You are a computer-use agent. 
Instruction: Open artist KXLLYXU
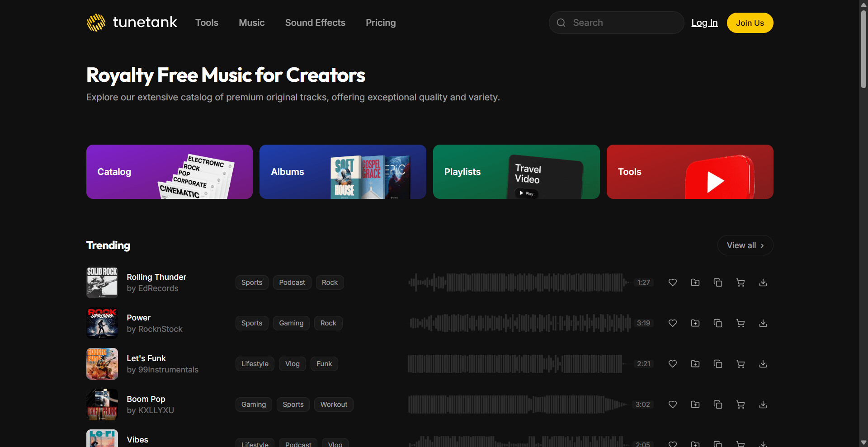click(156, 410)
